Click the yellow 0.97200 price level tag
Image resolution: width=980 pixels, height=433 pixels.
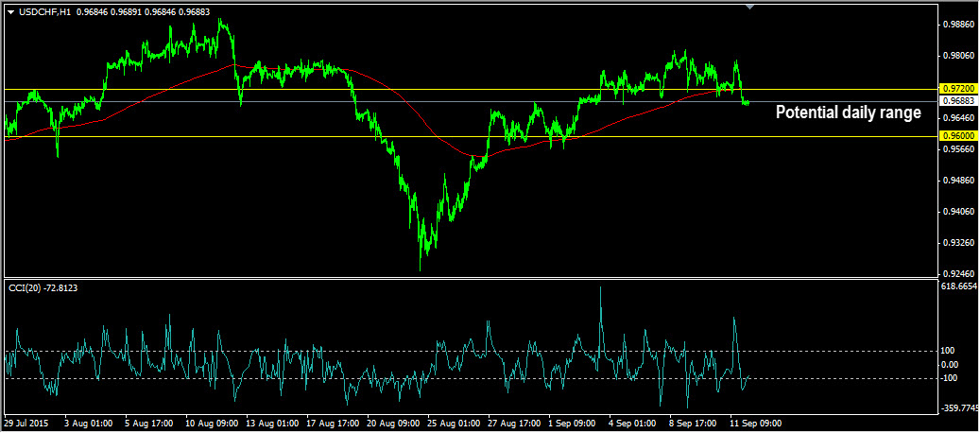959,90
